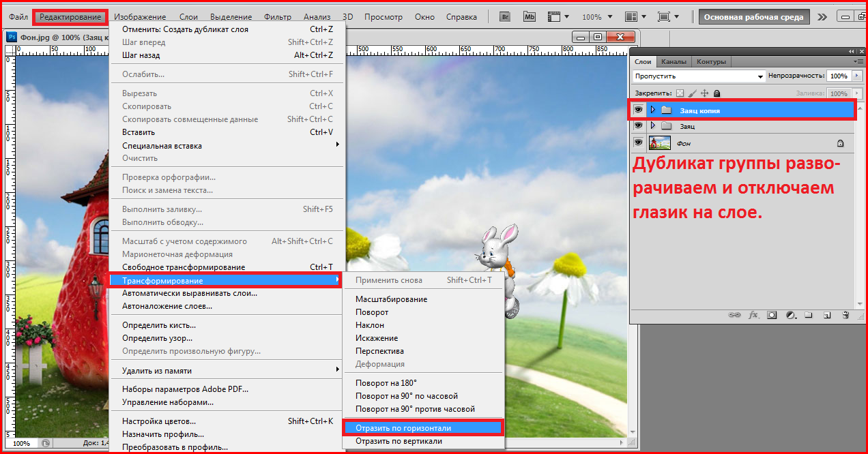Click the lock icon on the Фон layer

pyautogui.click(x=840, y=143)
